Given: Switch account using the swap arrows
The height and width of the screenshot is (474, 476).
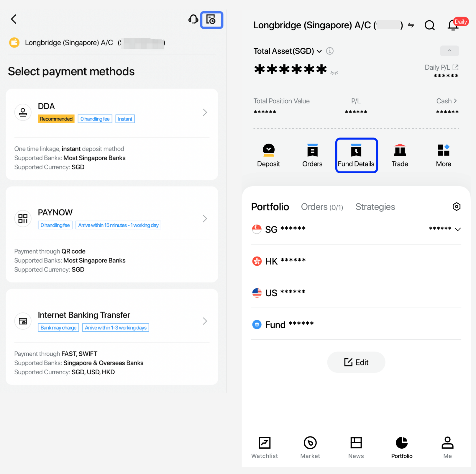Looking at the screenshot, I should tap(411, 25).
